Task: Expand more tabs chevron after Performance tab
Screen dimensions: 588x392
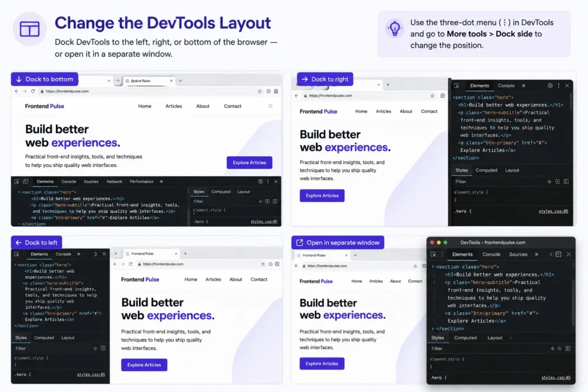Action: [x=161, y=181]
